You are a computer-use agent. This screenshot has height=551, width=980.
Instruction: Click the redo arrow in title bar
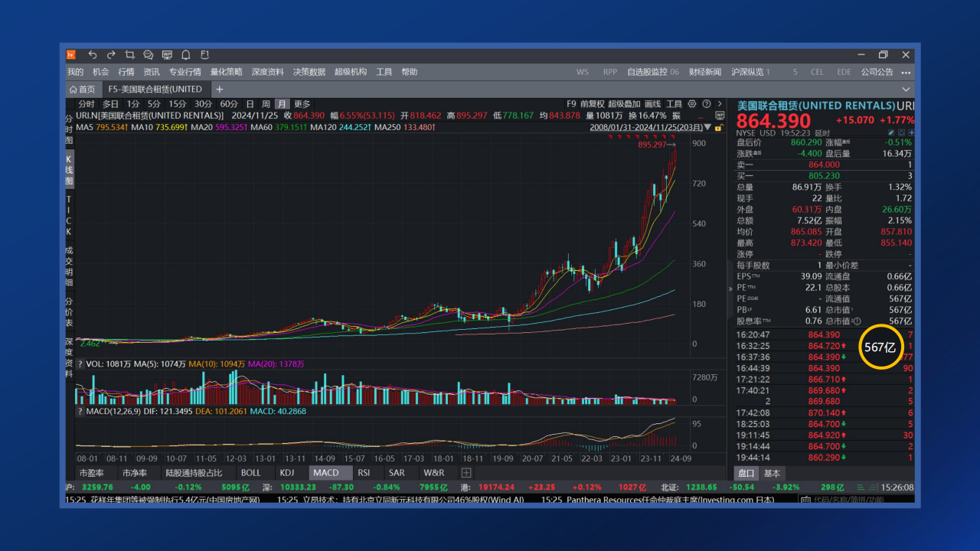[111, 55]
